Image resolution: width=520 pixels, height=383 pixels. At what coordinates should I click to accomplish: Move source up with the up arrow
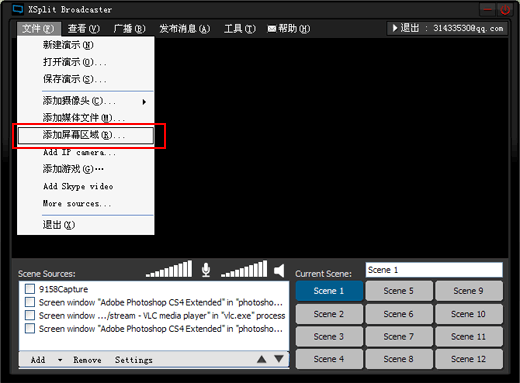pyautogui.click(x=262, y=359)
